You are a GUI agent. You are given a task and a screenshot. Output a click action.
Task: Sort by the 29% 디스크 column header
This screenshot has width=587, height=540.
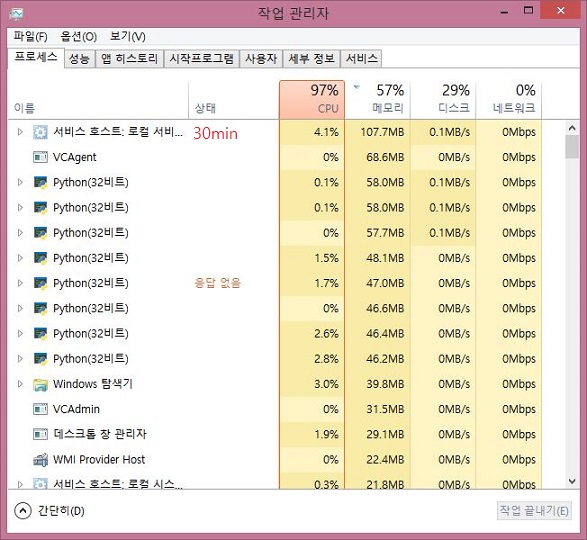tap(443, 100)
